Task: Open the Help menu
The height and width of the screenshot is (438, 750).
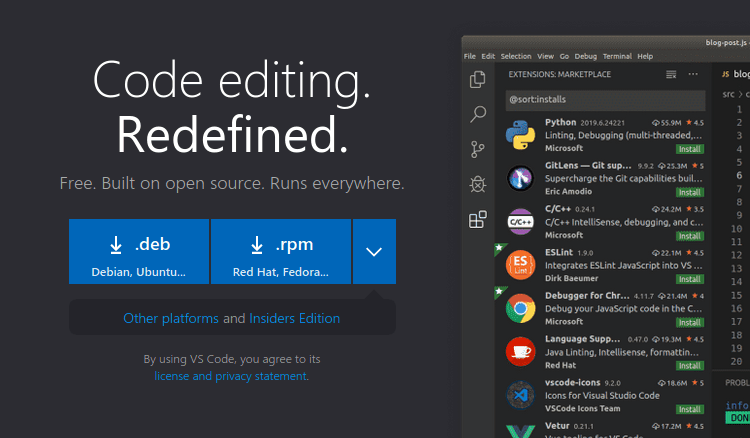Action: 645,56
